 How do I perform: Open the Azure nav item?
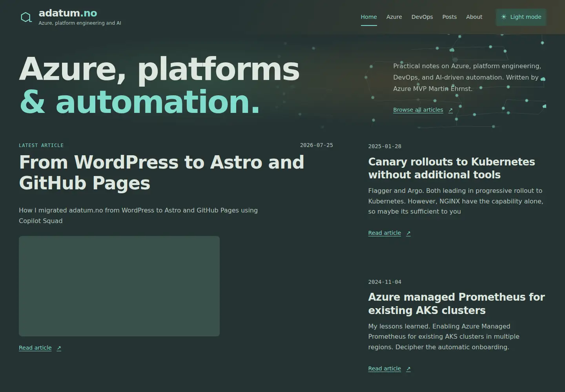(x=394, y=17)
